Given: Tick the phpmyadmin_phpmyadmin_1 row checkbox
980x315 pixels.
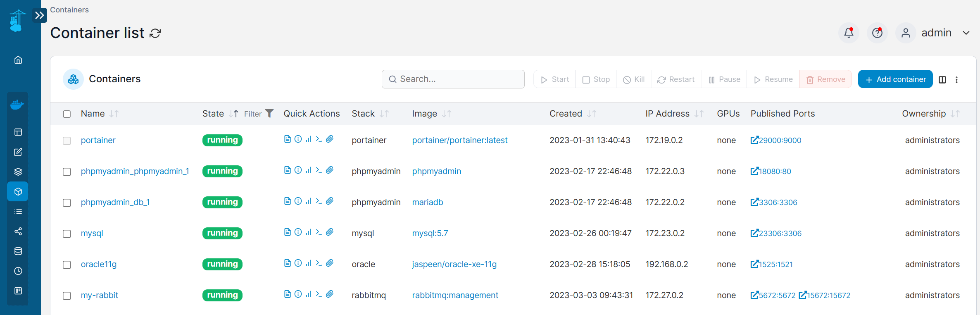Looking at the screenshot, I should (67, 172).
